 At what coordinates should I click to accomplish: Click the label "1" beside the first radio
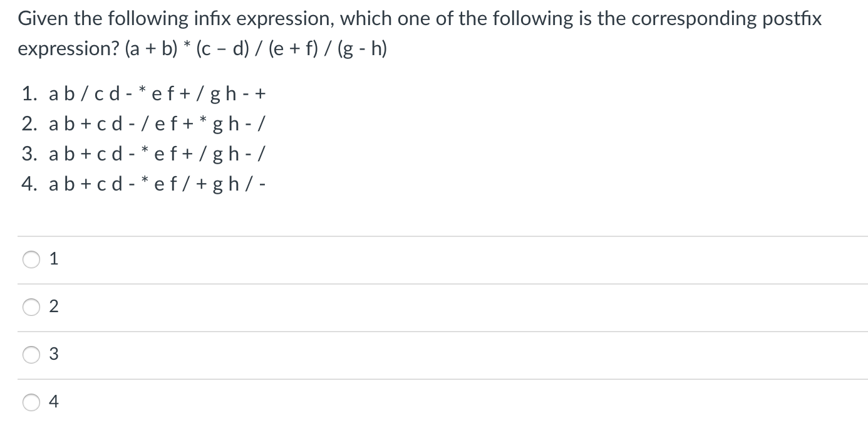(x=53, y=259)
